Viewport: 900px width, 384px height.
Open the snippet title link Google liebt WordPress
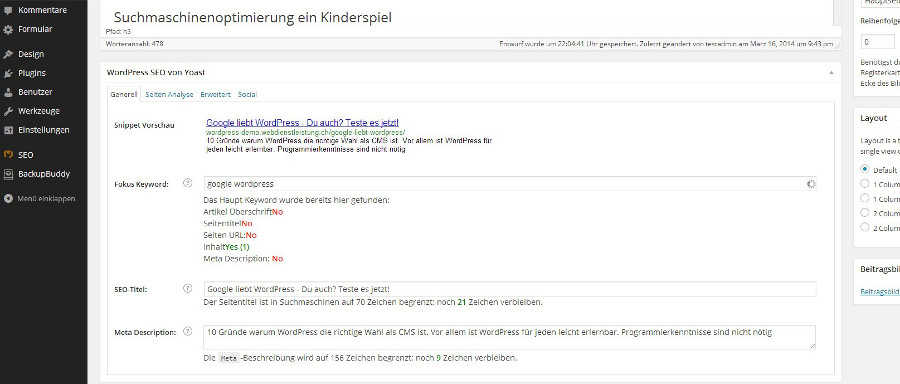pos(302,123)
